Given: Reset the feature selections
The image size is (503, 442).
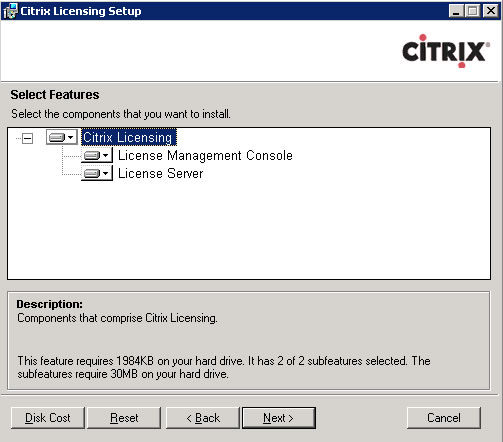Looking at the screenshot, I should pos(124,418).
